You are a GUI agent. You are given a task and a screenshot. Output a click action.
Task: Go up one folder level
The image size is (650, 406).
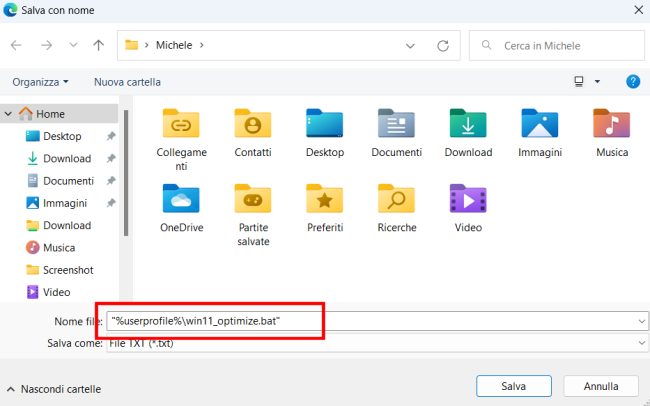(x=98, y=45)
